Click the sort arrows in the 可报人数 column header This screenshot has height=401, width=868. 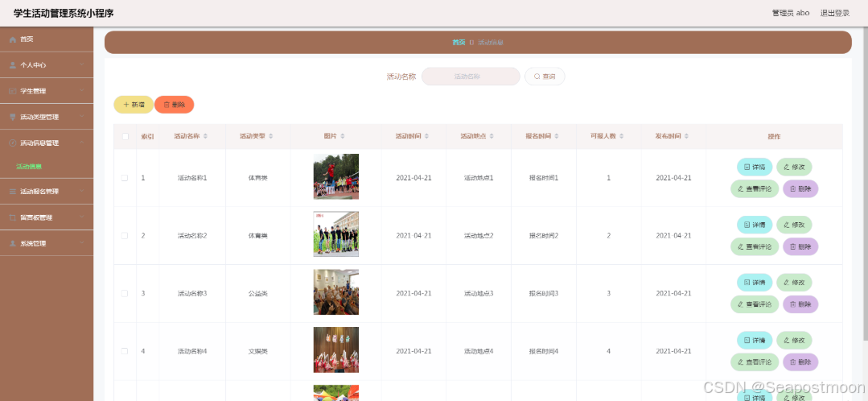(622, 136)
